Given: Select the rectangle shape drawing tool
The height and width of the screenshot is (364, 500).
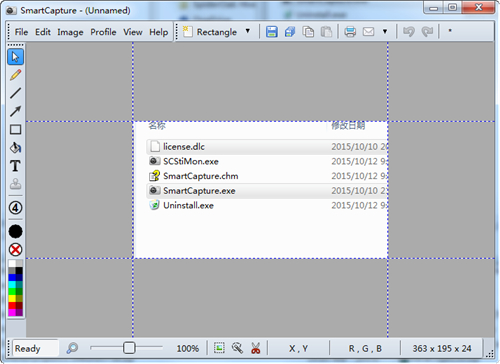Looking at the screenshot, I should (x=15, y=129).
